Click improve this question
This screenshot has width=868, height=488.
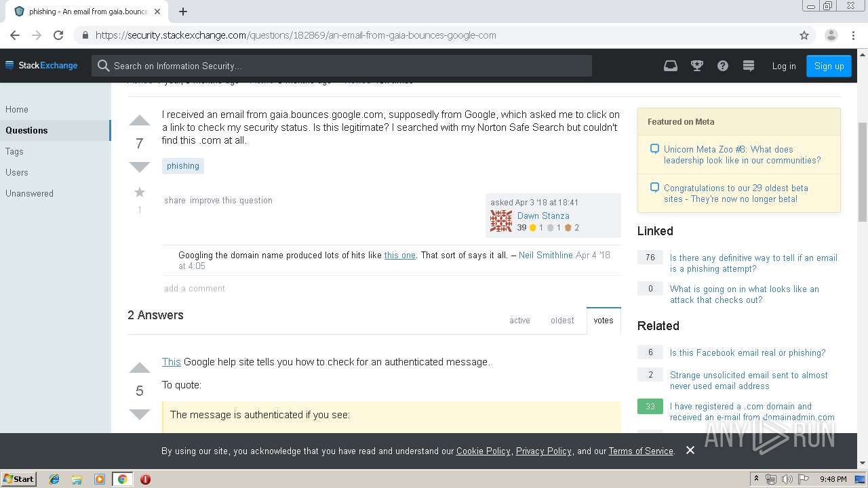pyautogui.click(x=231, y=201)
